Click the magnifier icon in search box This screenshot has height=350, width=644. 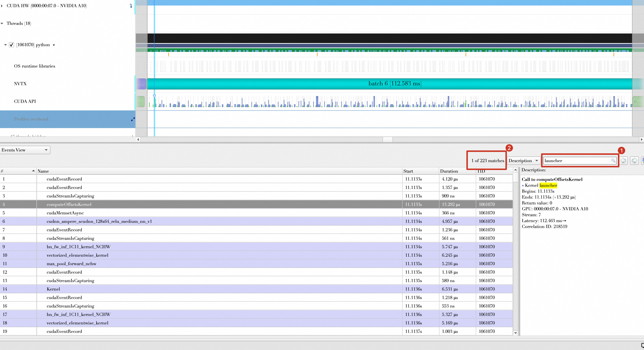613,160
